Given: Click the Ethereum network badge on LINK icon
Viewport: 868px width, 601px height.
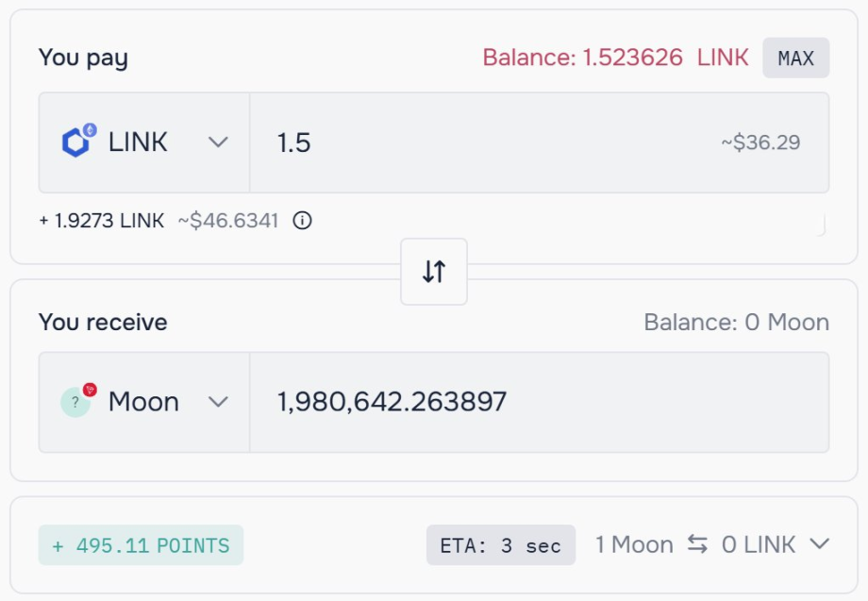Looking at the screenshot, I should click(x=90, y=130).
